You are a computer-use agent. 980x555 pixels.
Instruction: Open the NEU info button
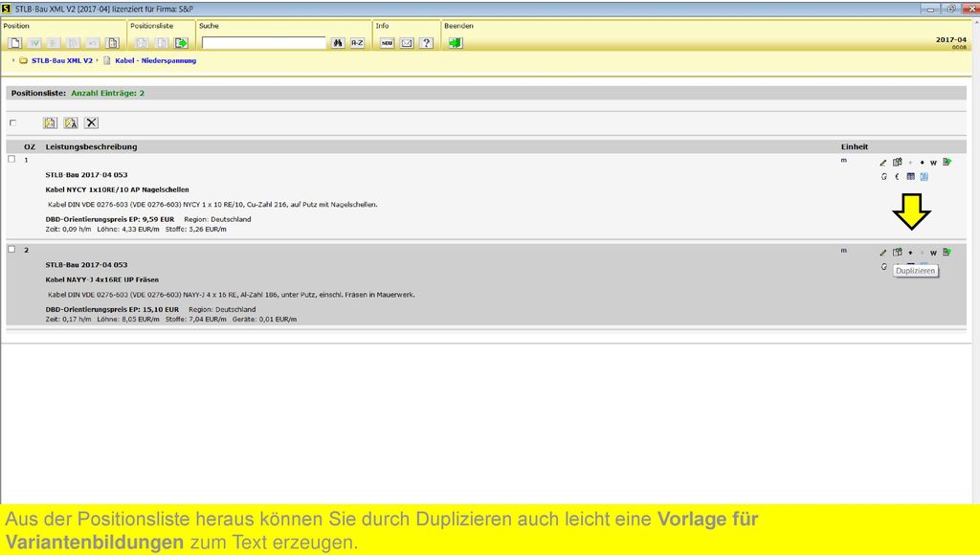(387, 43)
